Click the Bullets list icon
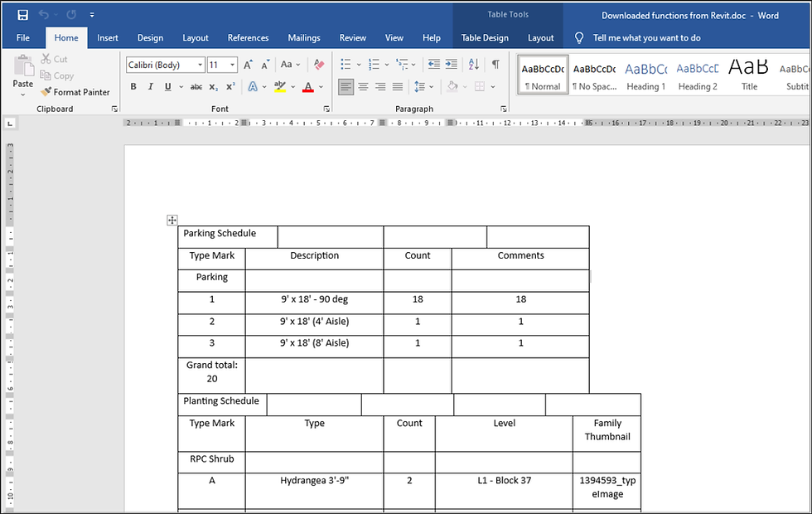The height and width of the screenshot is (514, 812). point(346,65)
